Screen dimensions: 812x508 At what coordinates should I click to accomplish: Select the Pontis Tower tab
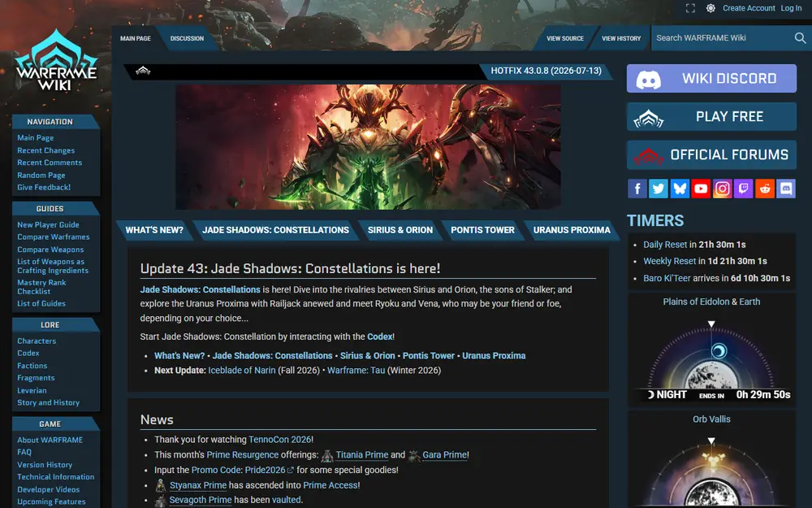click(x=482, y=230)
